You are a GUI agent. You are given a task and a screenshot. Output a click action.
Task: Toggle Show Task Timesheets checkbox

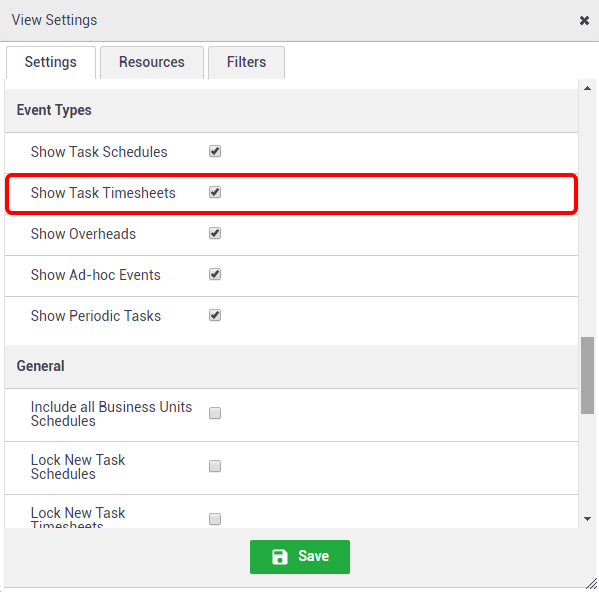pyautogui.click(x=215, y=192)
